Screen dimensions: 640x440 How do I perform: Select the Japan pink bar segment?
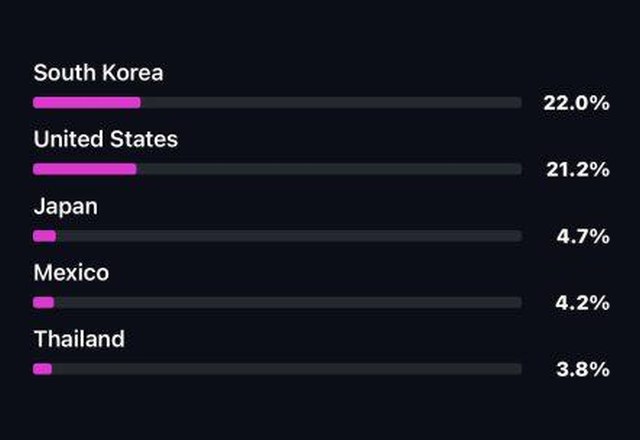tap(44, 236)
